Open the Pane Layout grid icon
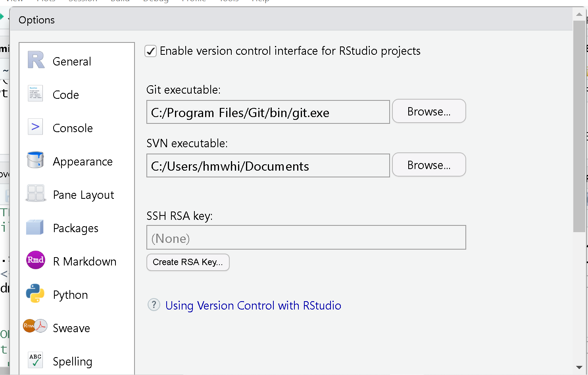This screenshot has height=375, width=588. tap(36, 193)
